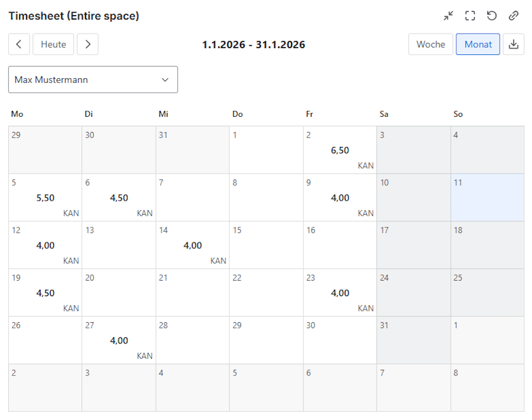
Task: Open the 5,50 hours entry on January 5
Action: point(45,198)
